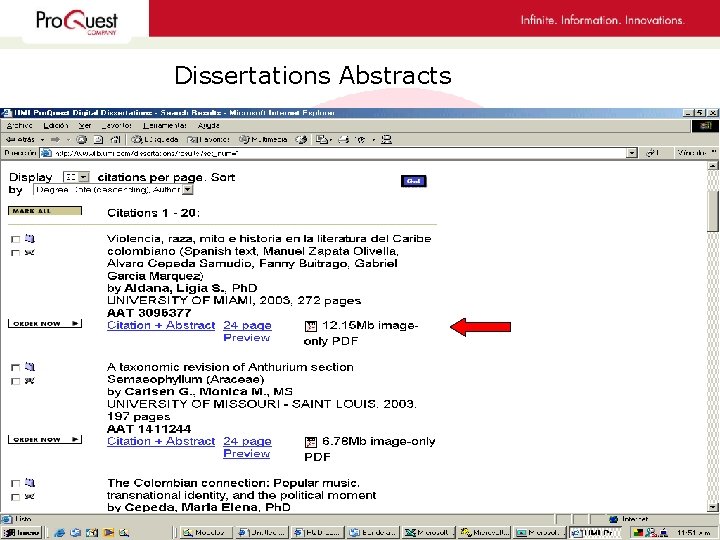Click the Mail toolbar icon
Image resolution: width=720 pixels, height=540 pixels.
tap(321, 139)
